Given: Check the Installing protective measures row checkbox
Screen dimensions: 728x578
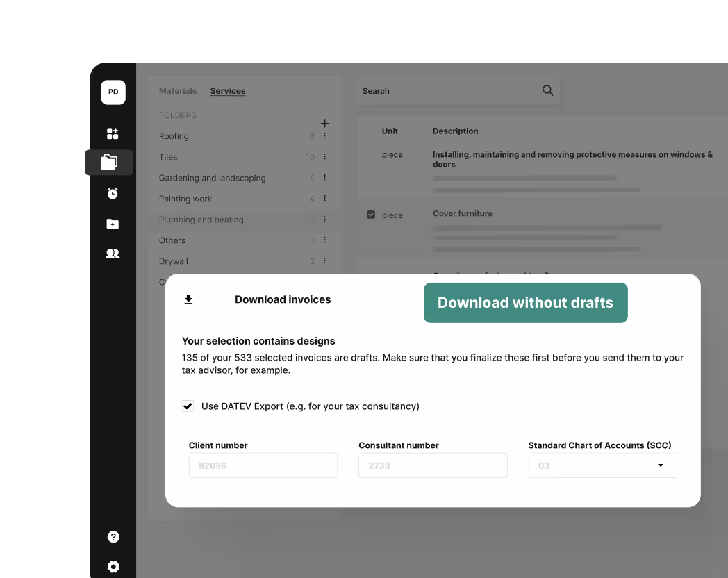Looking at the screenshot, I should pyautogui.click(x=371, y=155).
